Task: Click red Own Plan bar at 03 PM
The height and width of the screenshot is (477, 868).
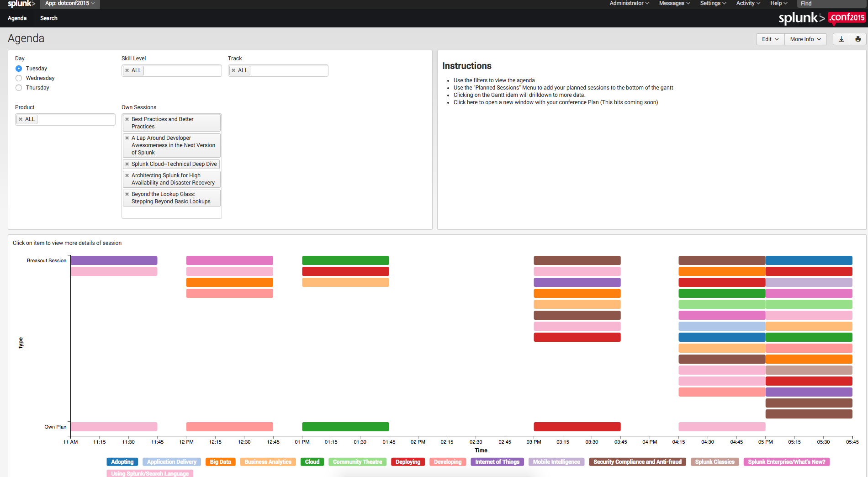Action: (577, 427)
